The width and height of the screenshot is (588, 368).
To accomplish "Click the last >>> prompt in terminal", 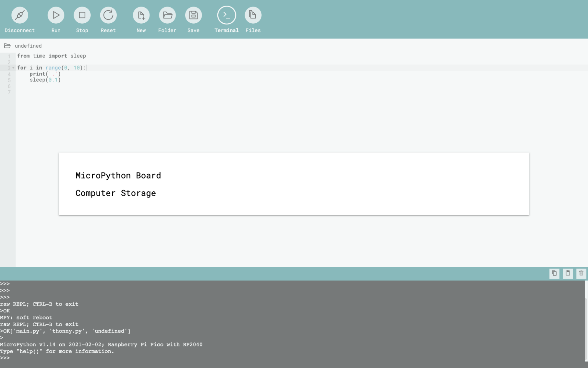I will 5,358.
